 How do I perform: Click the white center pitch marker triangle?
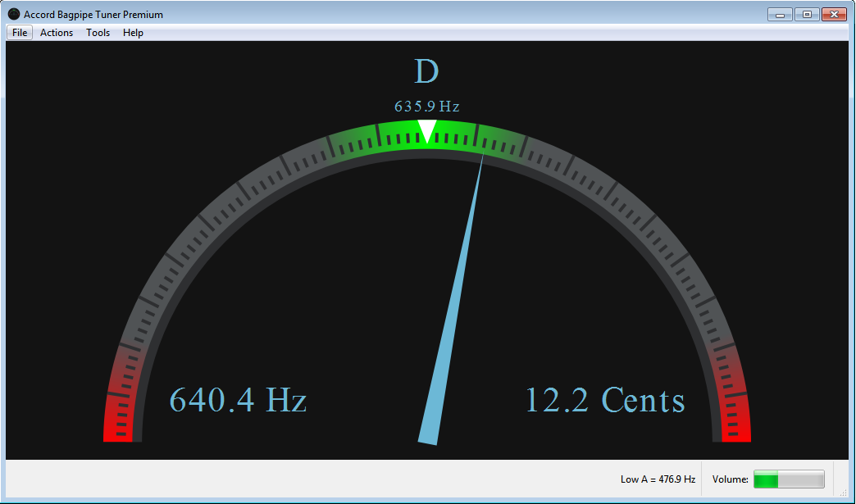pyautogui.click(x=427, y=129)
